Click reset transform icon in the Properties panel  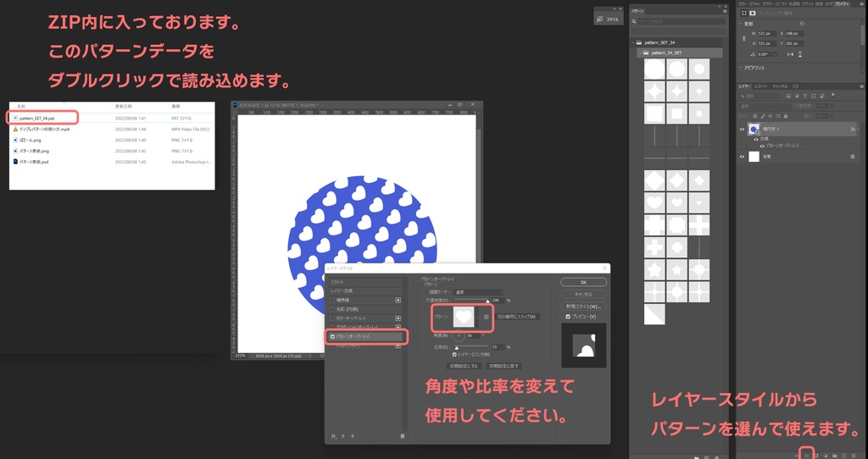[802, 24]
